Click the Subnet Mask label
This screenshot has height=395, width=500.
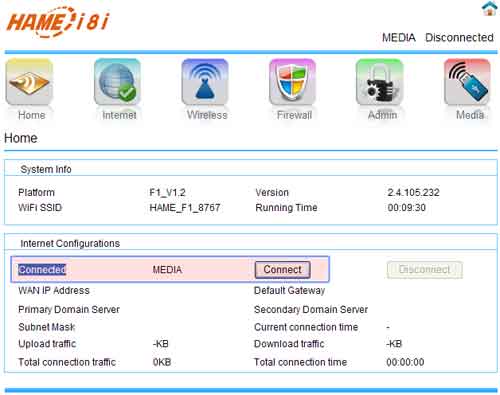[x=47, y=327]
